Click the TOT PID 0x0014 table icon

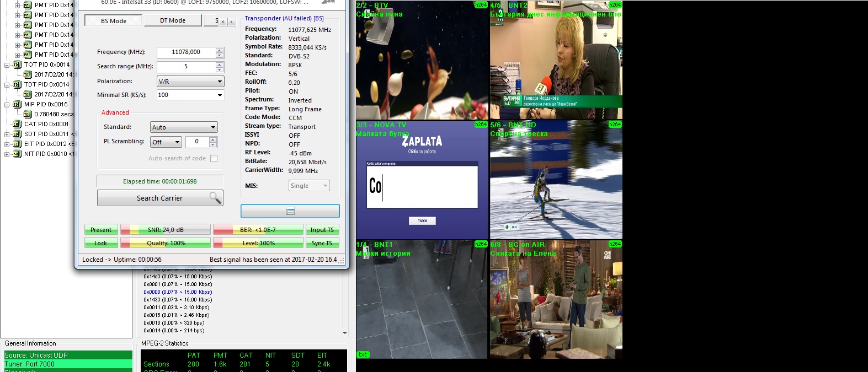coord(17,64)
